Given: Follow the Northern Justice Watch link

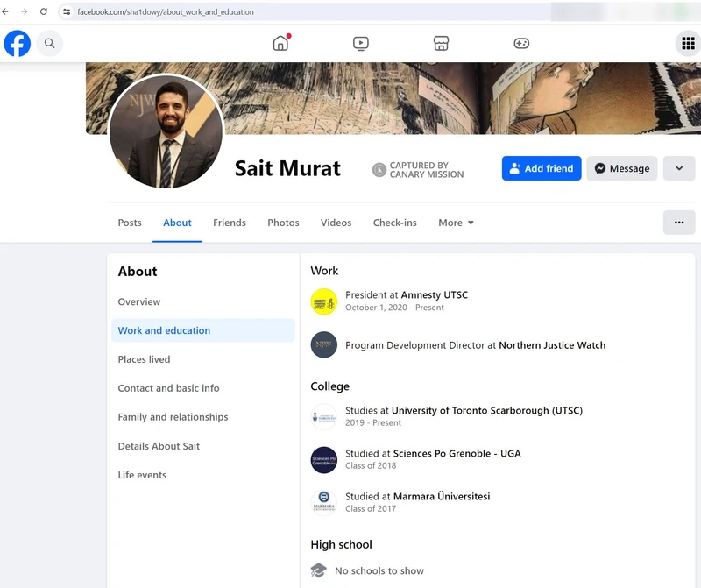Looking at the screenshot, I should 552,345.
